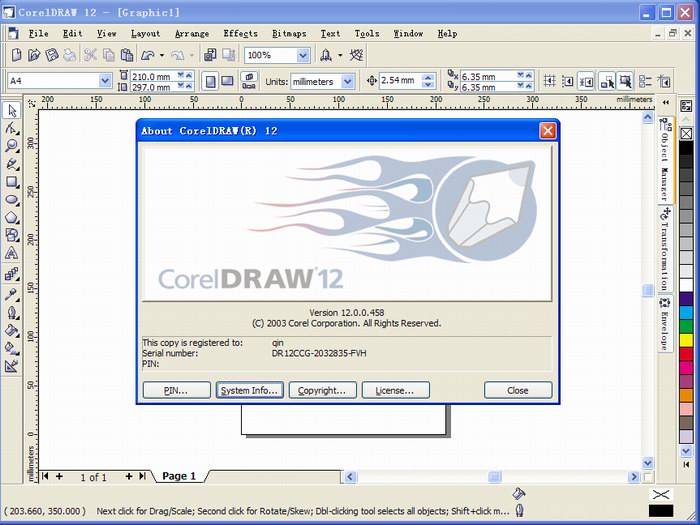Select the Interactive Blend tool
This screenshot has width=700, height=525.
pos(12,274)
